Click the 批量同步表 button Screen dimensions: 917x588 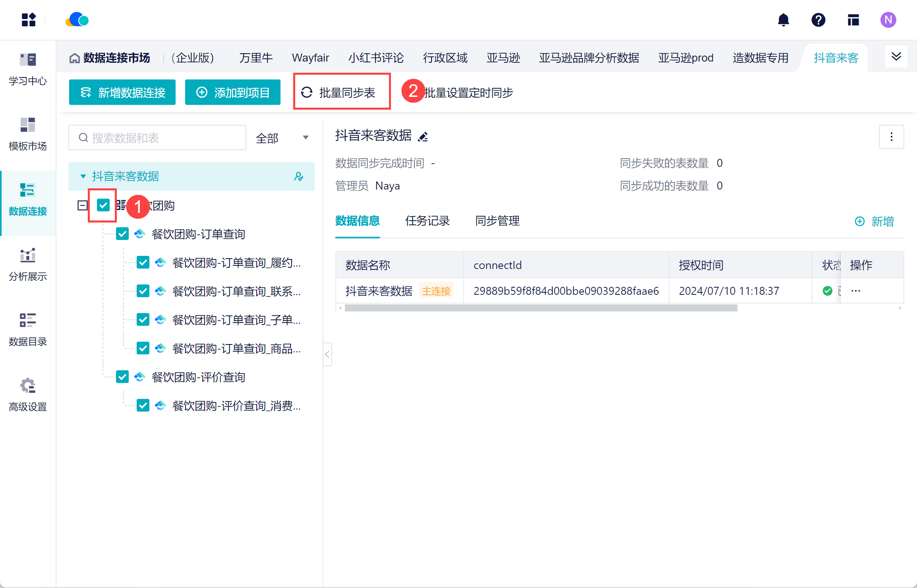click(x=342, y=93)
